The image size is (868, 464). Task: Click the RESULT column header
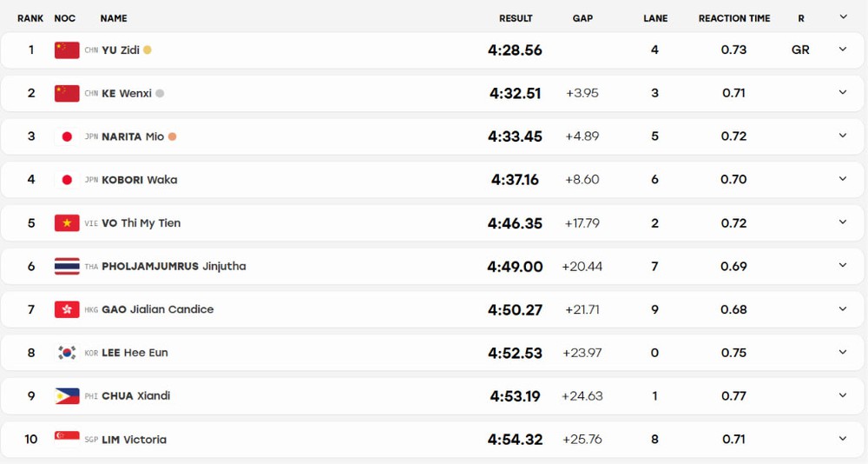click(516, 18)
